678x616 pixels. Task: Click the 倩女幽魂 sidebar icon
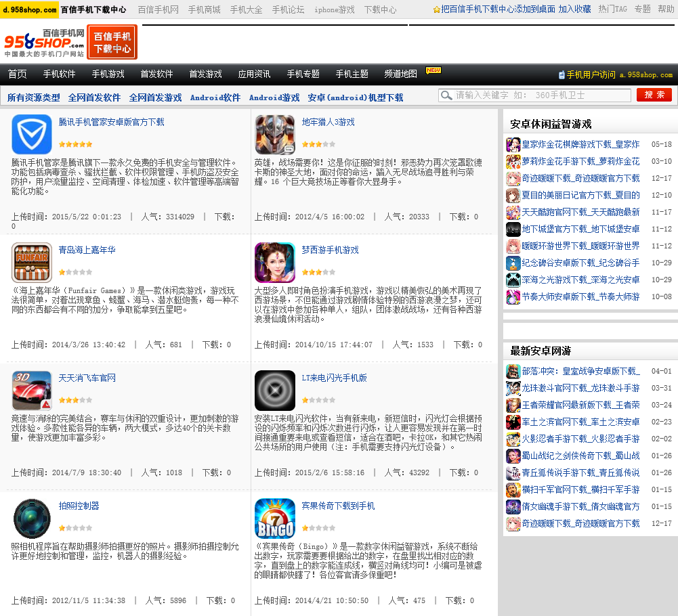[513, 506]
